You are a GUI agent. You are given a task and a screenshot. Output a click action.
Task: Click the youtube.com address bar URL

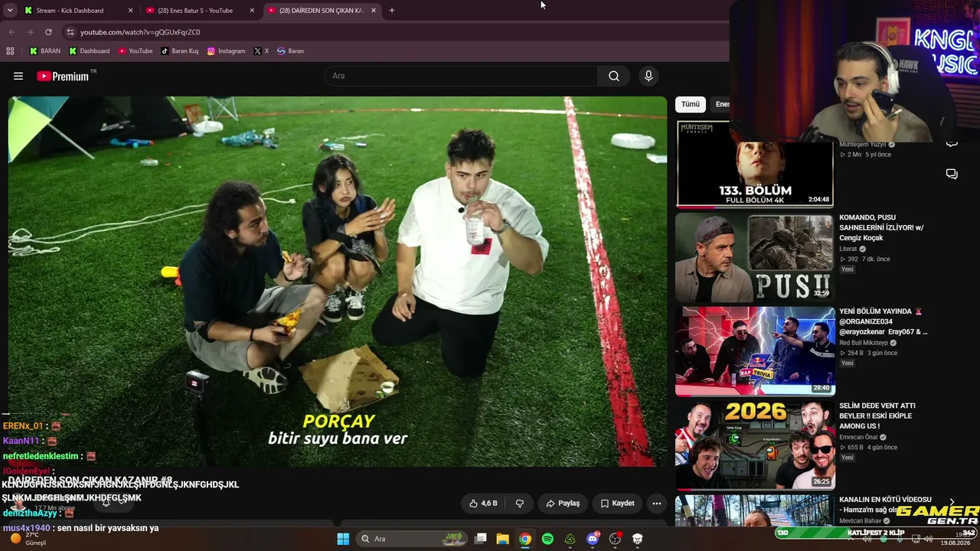pyautogui.click(x=140, y=32)
